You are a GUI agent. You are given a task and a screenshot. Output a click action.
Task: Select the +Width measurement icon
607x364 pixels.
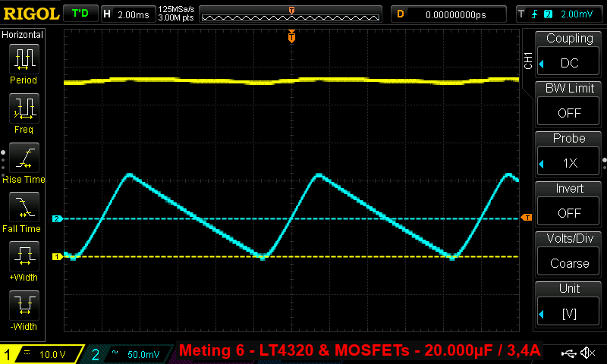[x=24, y=256]
